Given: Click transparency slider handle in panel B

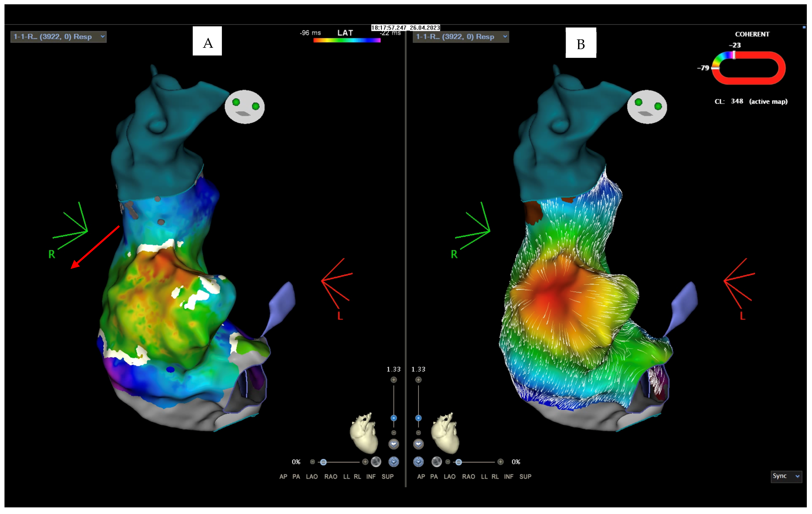Looking at the screenshot, I should tap(459, 462).
